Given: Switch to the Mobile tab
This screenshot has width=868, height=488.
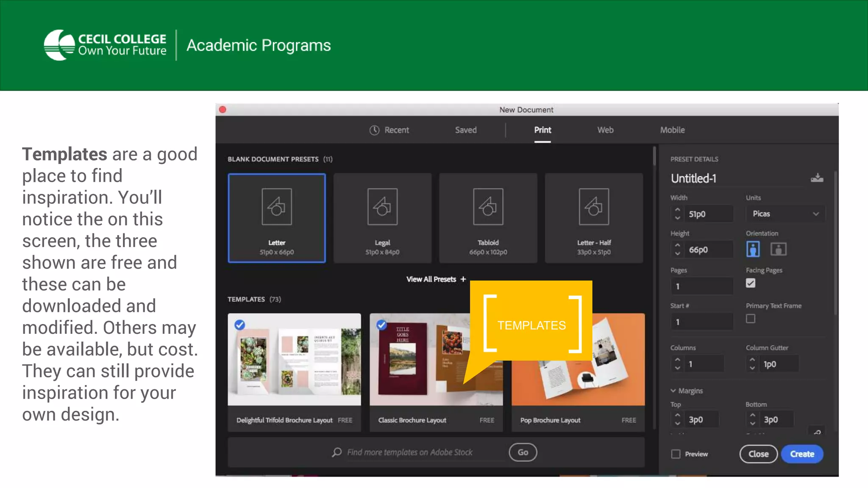Looking at the screenshot, I should pos(672,130).
